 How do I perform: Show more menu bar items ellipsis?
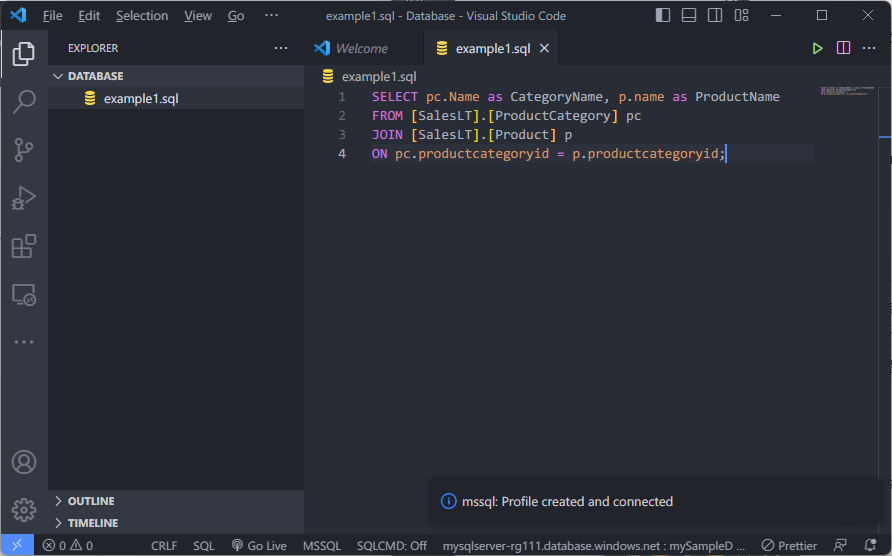pos(271,15)
